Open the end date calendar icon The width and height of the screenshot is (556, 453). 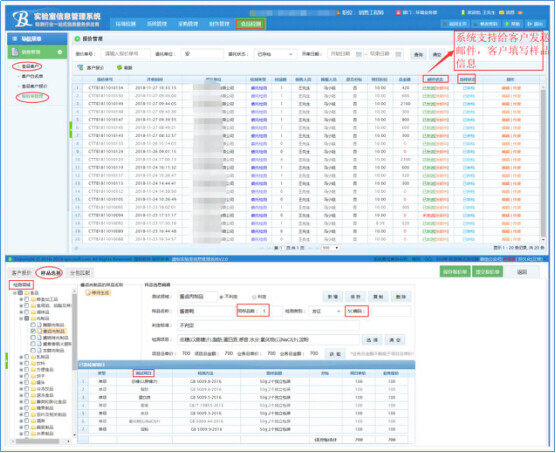pos(398,54)
